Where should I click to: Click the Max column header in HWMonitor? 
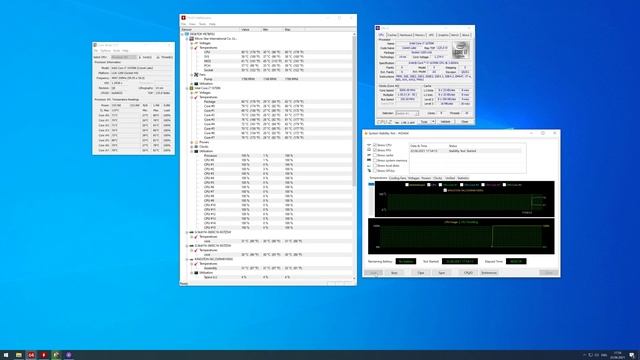pyautogui.click(x=294, y=29)
